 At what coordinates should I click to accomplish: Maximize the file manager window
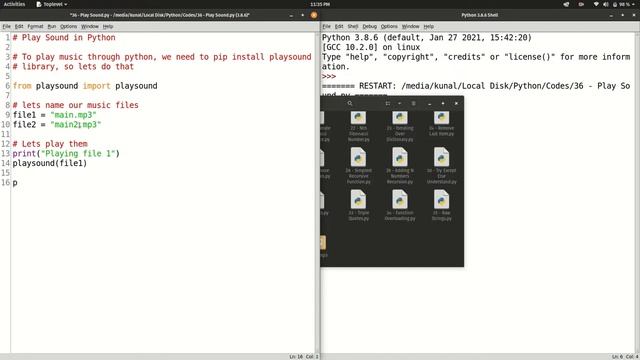point(443,104)
